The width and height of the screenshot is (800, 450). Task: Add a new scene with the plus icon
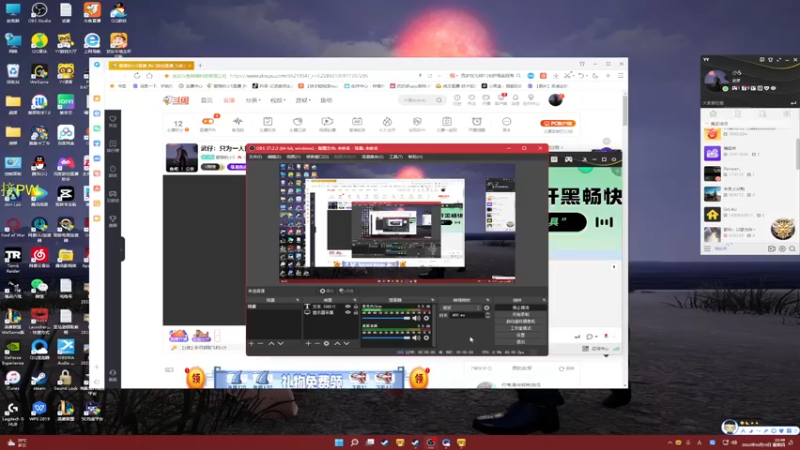(x=251, y=343)
